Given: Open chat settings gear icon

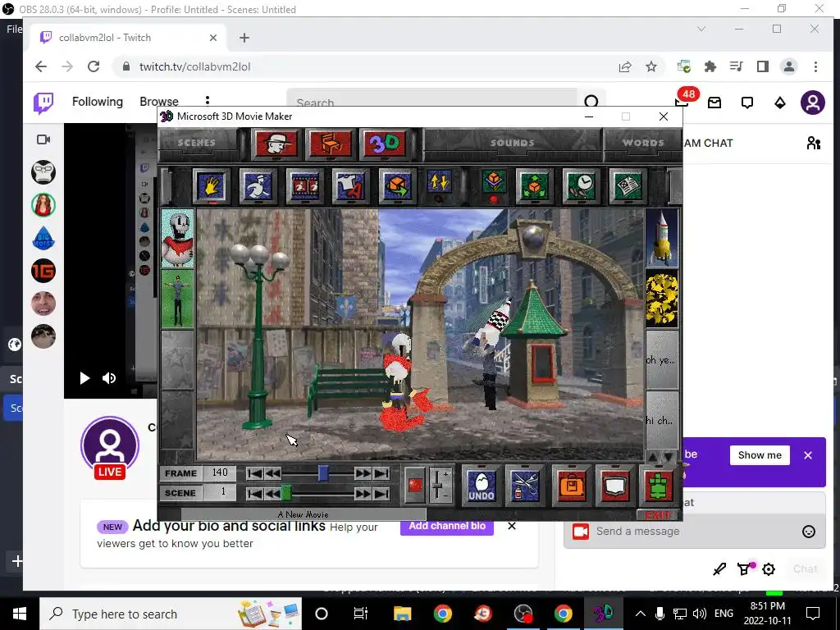Looking at the screenshot, I should [769, 569].
